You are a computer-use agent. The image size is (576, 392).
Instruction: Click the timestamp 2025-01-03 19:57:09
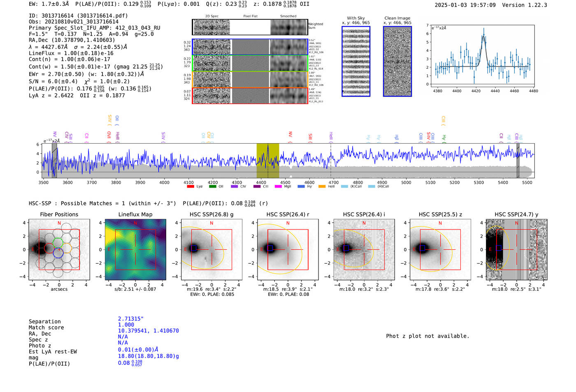click(x=465, y=5)
